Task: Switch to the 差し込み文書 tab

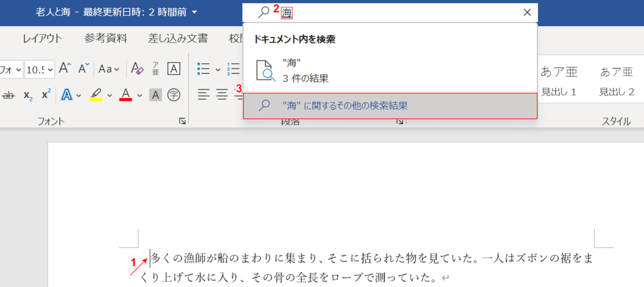Action: 178,38
